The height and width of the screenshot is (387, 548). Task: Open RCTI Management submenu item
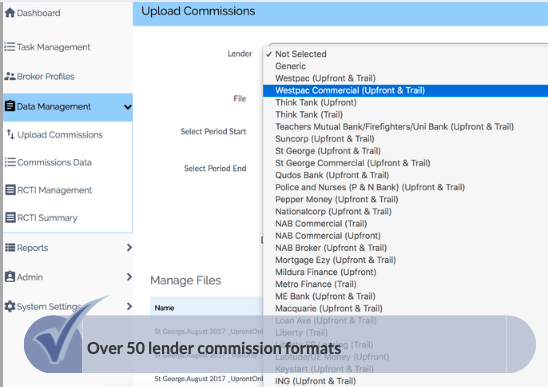click(x=54, y=190)
